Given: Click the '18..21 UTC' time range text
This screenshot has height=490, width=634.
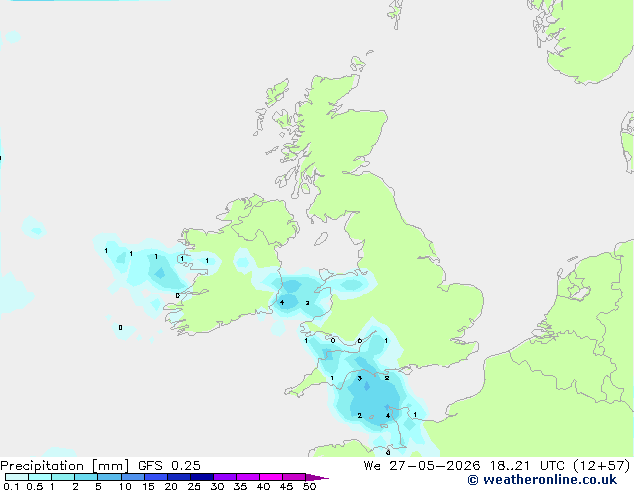Looking at the screenshot, I should (x=527, y=466).
